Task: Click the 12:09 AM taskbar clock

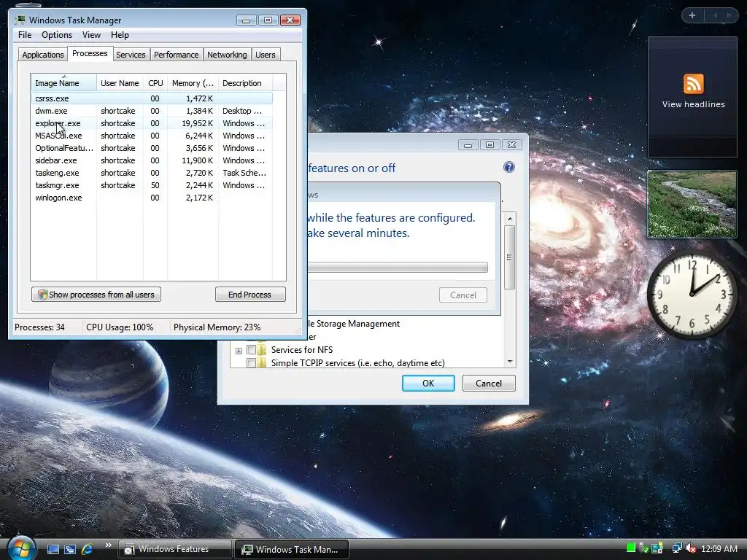Action: [719, 548]
